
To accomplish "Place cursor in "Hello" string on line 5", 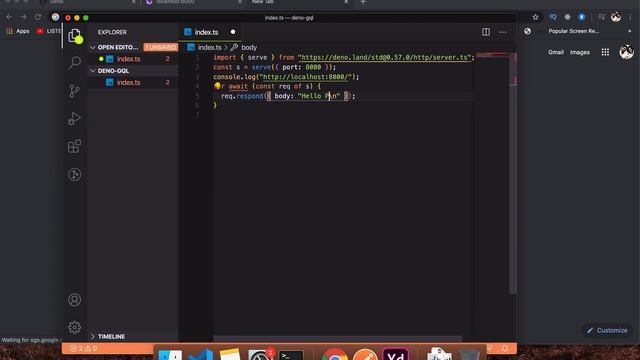I will point(311,96).
